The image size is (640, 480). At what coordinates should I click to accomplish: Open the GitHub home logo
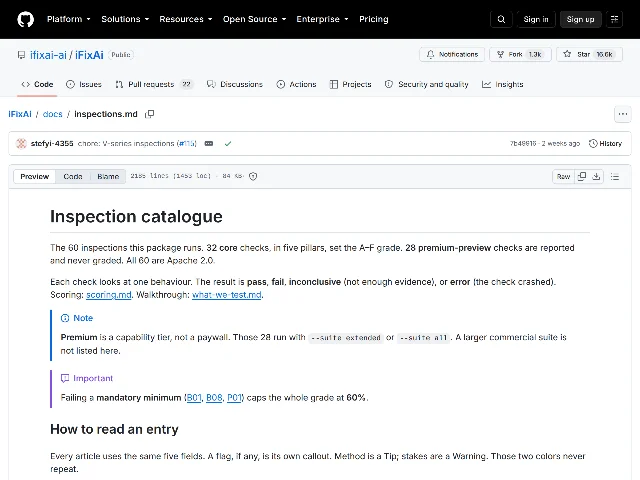point(25,19)
